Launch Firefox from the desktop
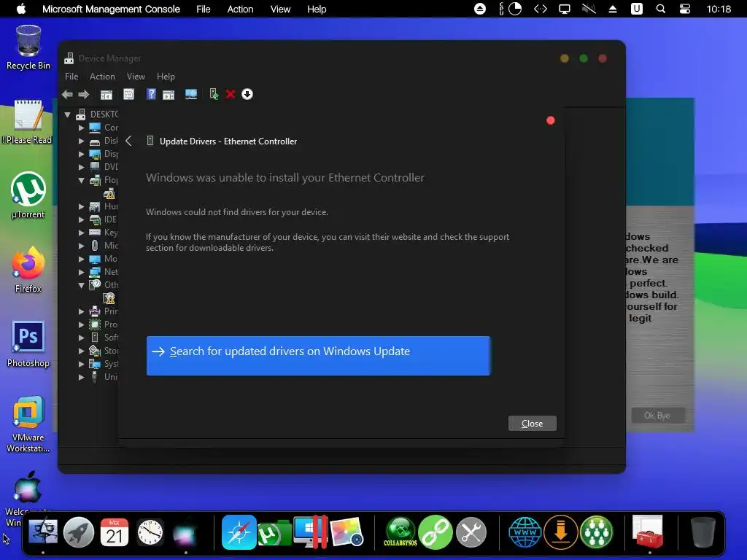 [x=28, y=269]
